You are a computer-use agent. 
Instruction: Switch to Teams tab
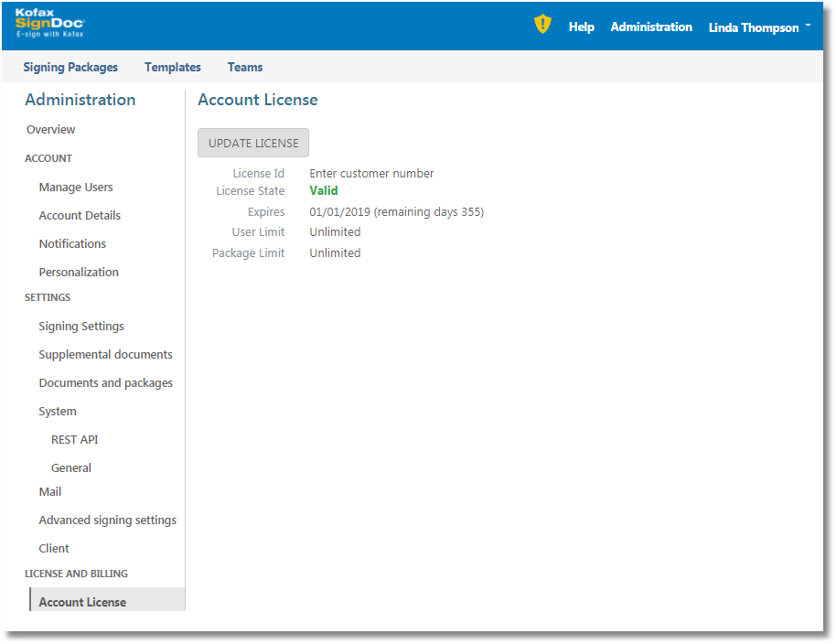pyautogui.click(x=245, y=67)
